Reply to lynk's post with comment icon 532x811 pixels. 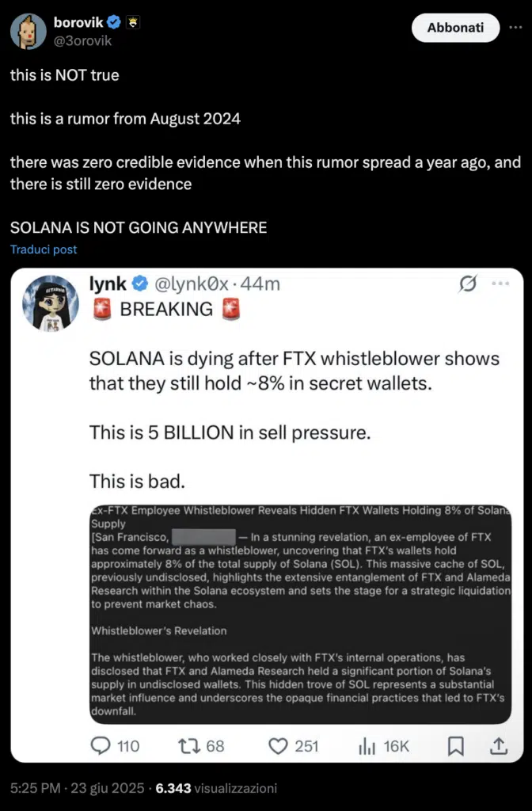[x=101, y=746]
